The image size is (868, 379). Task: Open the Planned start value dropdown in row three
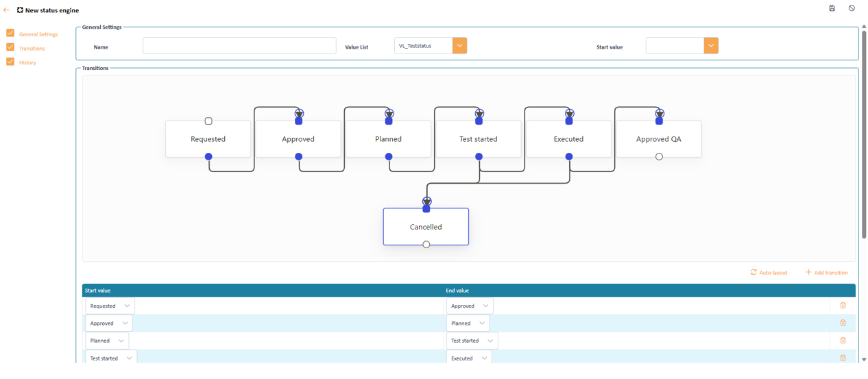[107, 341]
